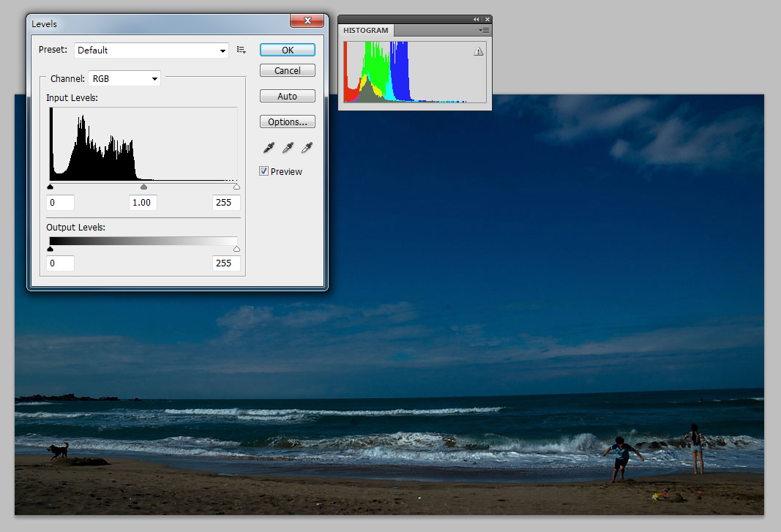Screen dimensions: 781x532
Task: Apply Auto levels adjustment
Action: pyautogui.click(x=287, y=97)
